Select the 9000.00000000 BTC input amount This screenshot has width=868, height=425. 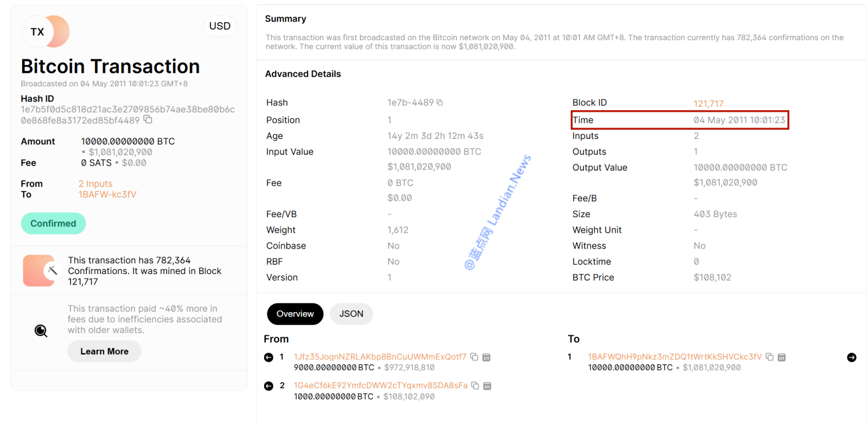[334, 367]
